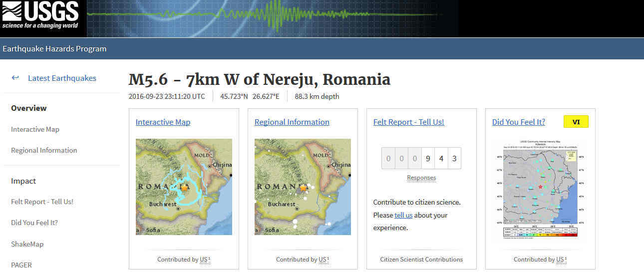Click the back arrow beside Latest Earthquakes

[x=15, y=78]
